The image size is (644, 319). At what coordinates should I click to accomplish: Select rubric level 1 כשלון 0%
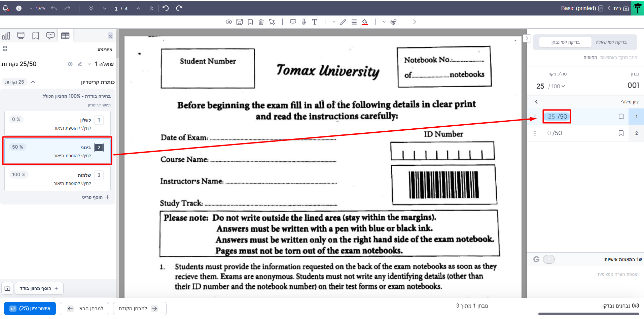coord(58,123)
